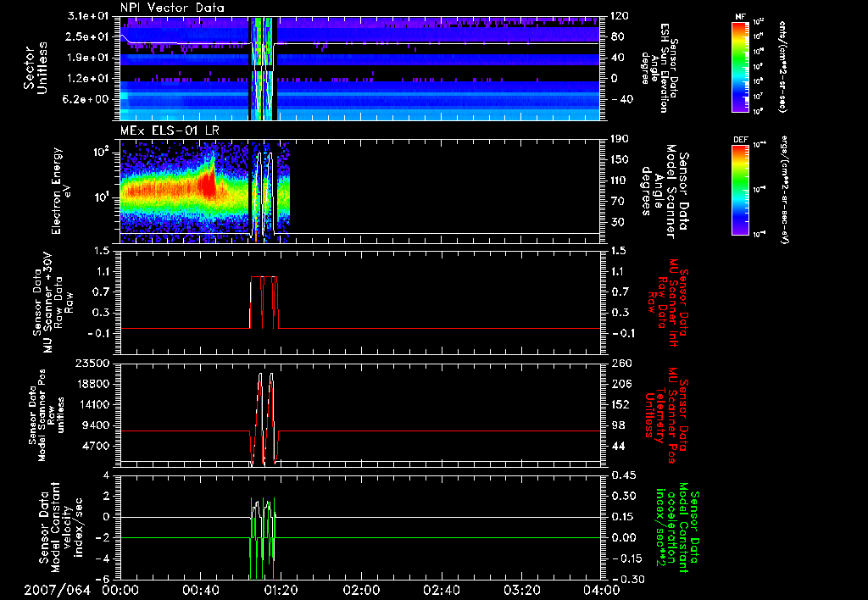
Task: Click the NPI Vector Data panel title
Action: [x=172, y=8]
